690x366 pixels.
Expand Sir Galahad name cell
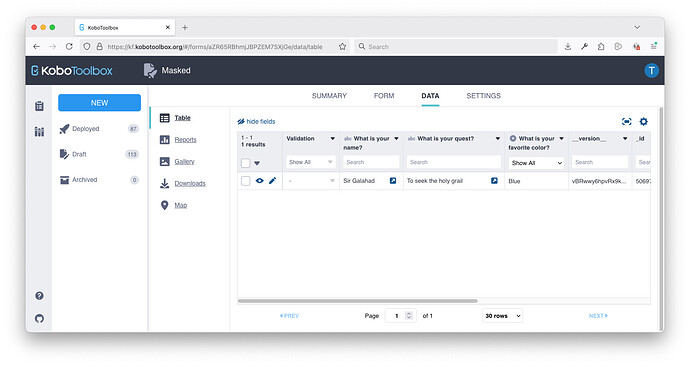tap(393, 181)
